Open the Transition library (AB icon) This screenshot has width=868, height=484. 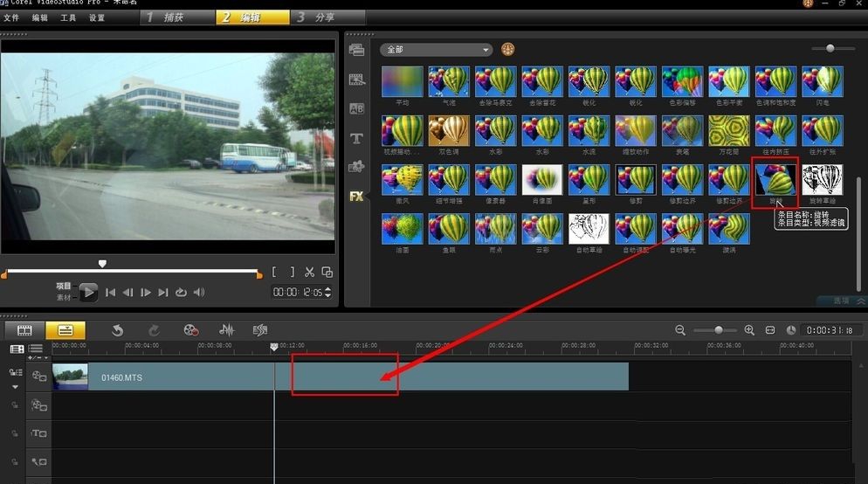356,108
